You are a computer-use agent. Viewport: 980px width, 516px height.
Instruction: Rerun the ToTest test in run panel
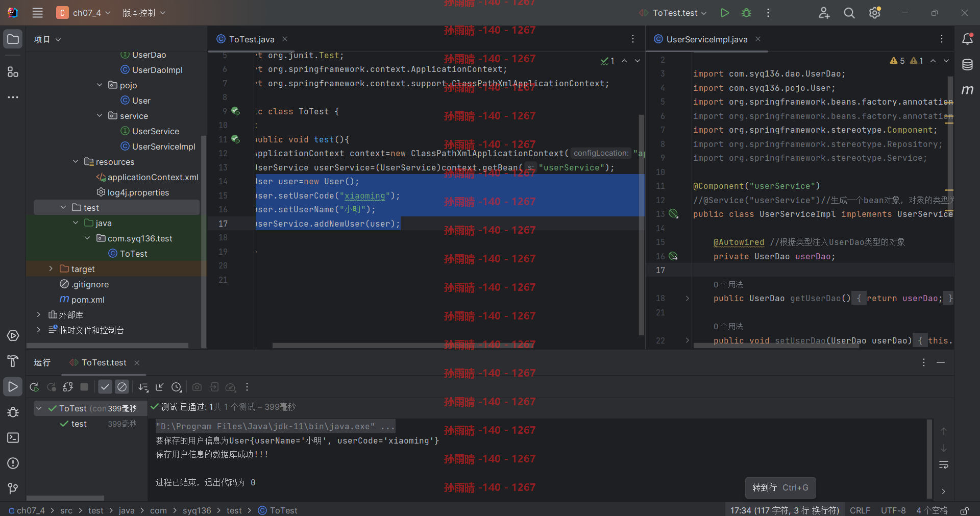click(x=34, y=387)
